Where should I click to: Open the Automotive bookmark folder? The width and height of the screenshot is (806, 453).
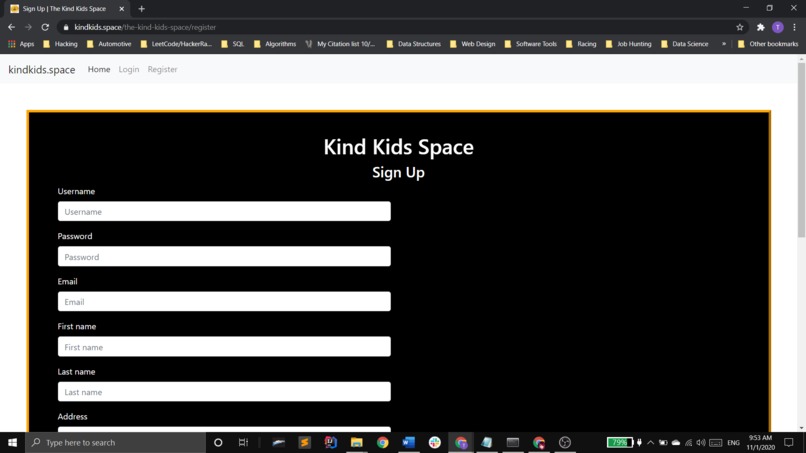click(x=109, y=44)
